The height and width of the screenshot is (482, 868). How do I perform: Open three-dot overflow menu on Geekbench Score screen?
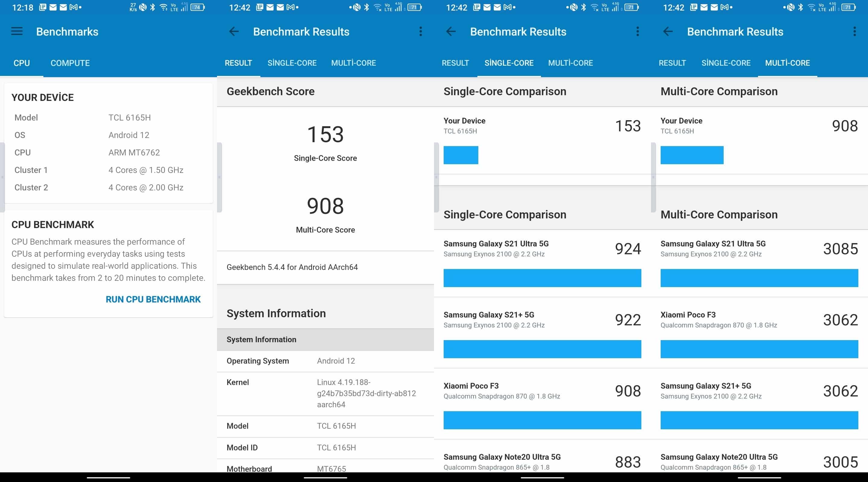point(420,32)
